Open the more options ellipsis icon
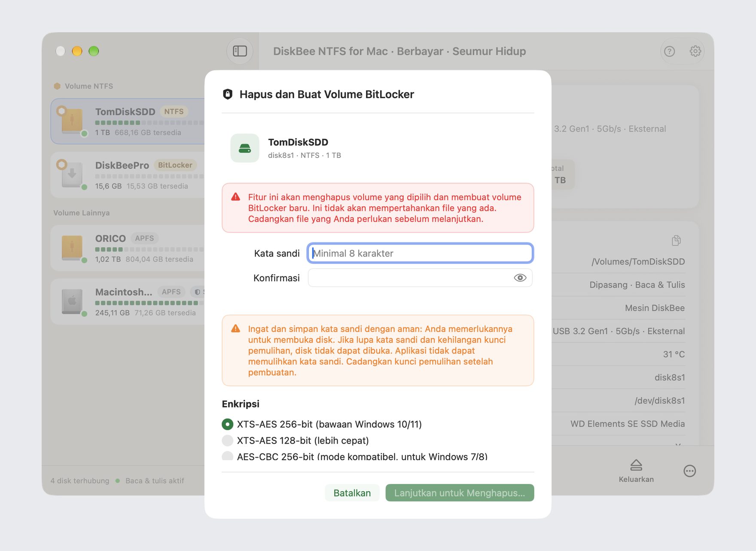The image size is (756, 551). point(689,471)
